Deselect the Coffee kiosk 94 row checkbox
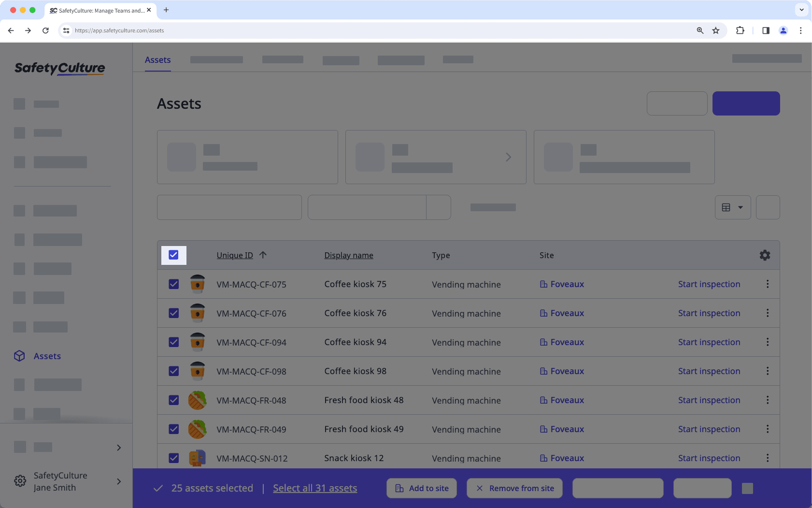 (173, 342)
